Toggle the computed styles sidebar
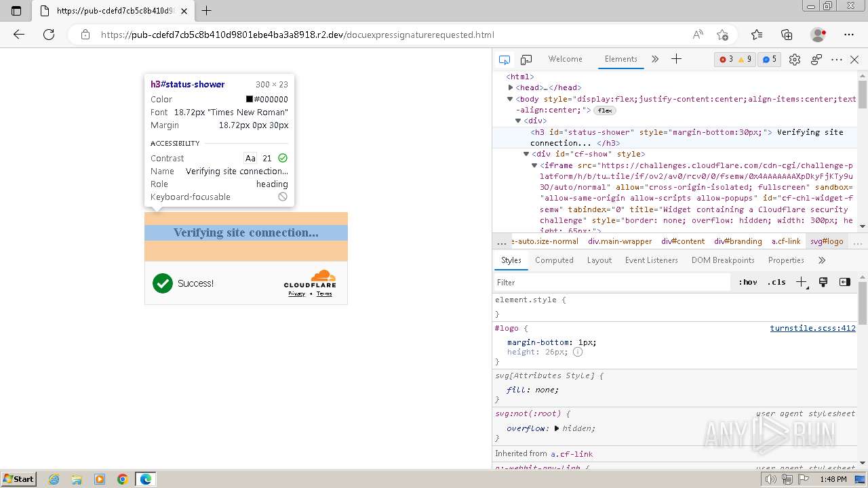868x488 pixels. (x=844, y=282)
